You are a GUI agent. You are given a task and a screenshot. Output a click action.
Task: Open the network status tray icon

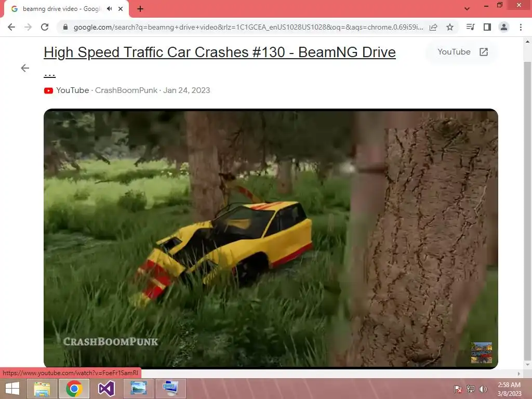(471, 389)
